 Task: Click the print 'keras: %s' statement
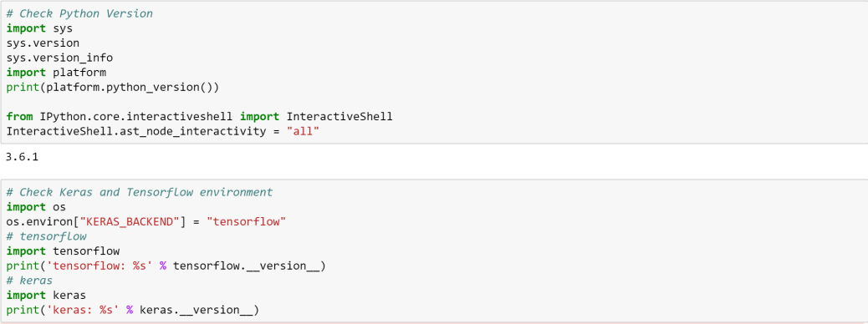pyautogui.click(x=133, y=310)
